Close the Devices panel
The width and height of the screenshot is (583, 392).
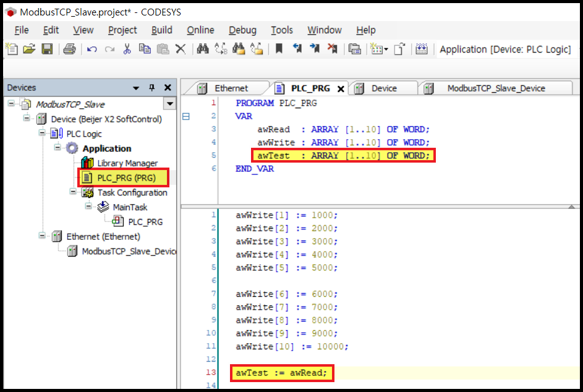[168, 87]
